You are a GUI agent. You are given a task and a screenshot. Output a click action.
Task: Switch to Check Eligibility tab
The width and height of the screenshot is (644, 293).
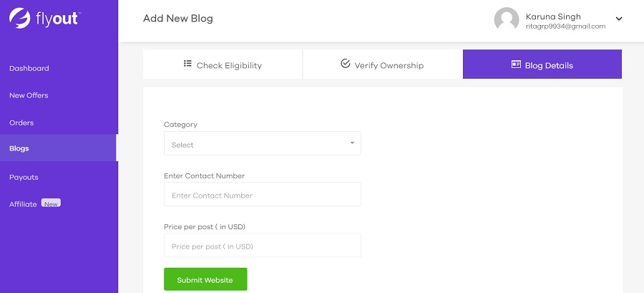click(x=223, y=64)
